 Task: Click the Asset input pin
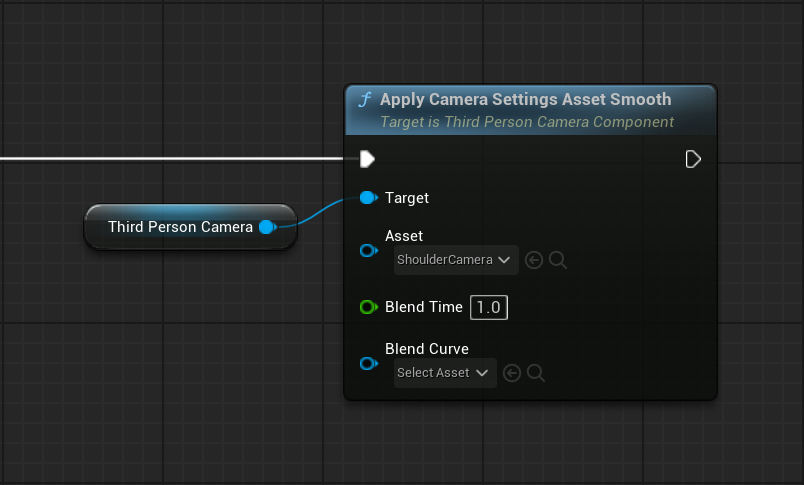[367, 250]
